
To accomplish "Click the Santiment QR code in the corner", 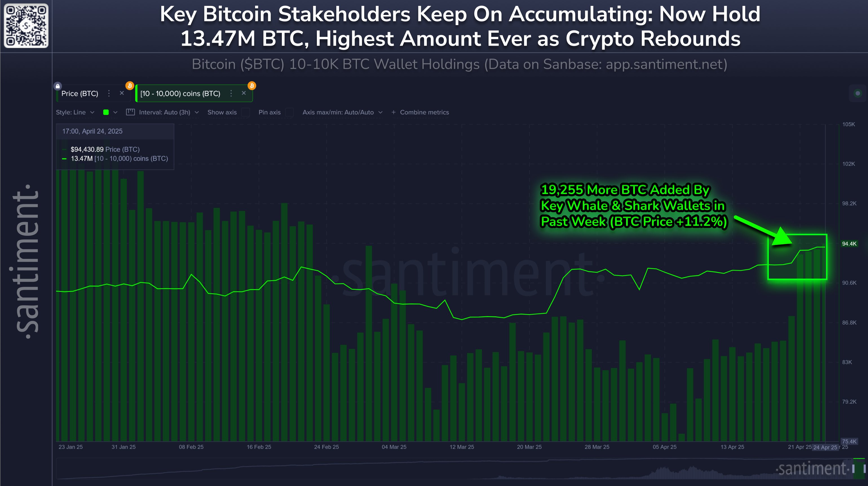I will tap(26, 26).
